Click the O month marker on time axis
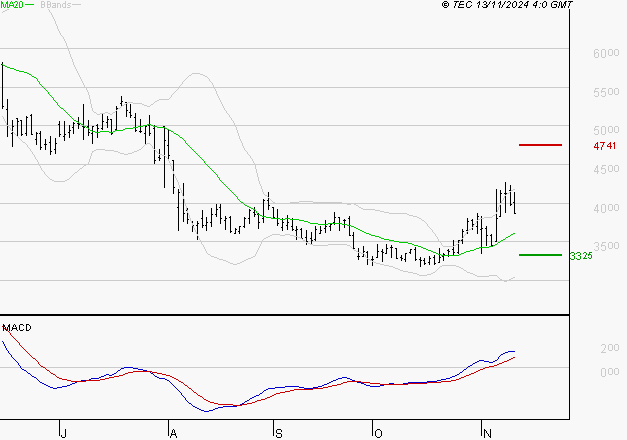Screen dimensions: 627x440 378,434
